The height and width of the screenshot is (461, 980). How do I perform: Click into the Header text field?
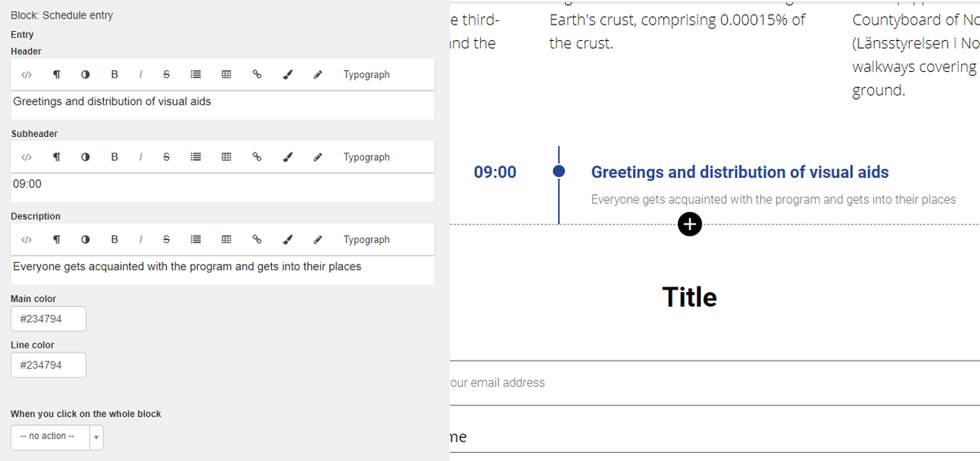(222, 105)
